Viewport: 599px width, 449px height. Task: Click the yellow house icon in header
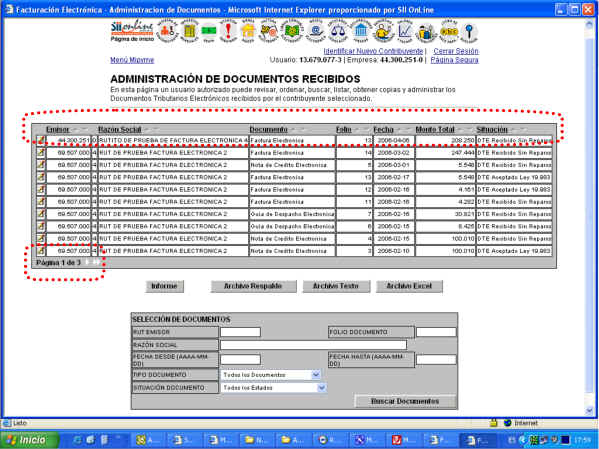pyautogui.click(x=248, y=31)
